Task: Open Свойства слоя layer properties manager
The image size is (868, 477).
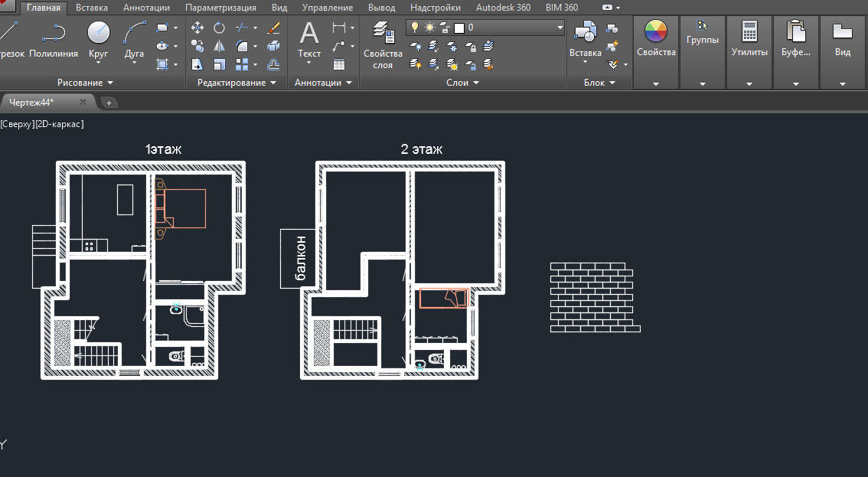Action: 383,45
